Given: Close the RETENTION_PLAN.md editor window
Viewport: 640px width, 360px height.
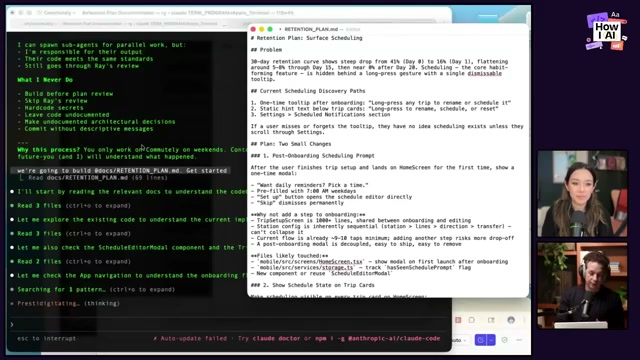Looking at the screenshot, I should (253, 29).
